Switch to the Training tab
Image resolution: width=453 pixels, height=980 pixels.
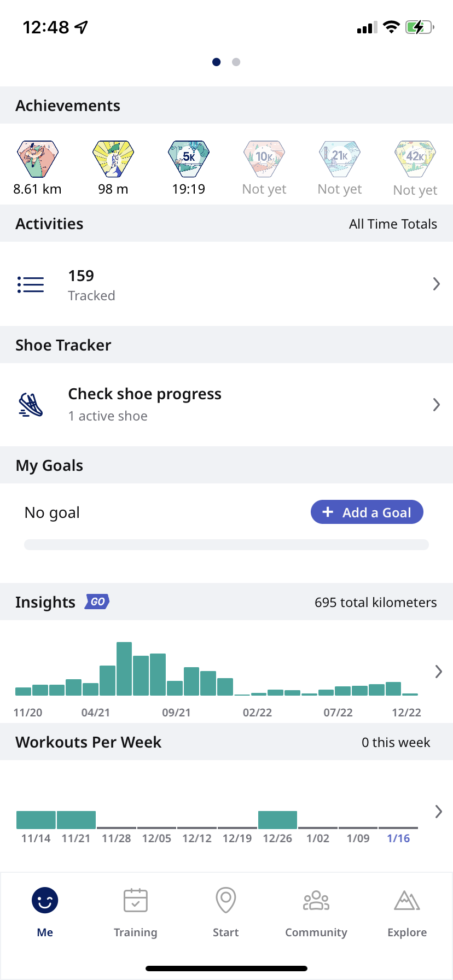point(136,911)
